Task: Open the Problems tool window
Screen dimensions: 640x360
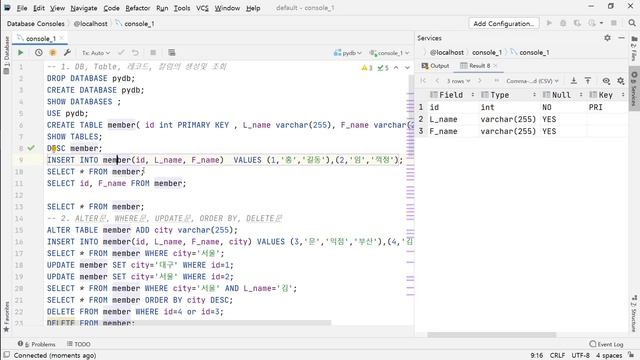Action: coord(36,344)
